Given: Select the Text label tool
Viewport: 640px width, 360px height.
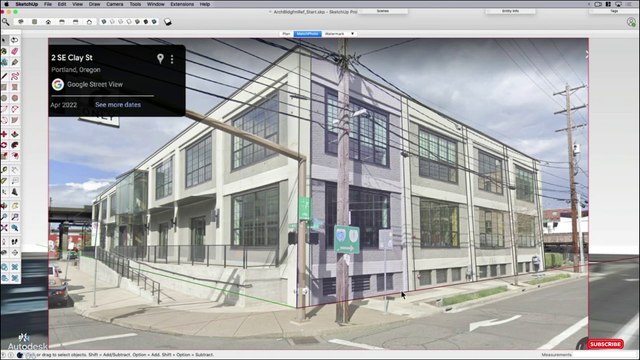Looking at the screenshot, I should tap(15, 181).
